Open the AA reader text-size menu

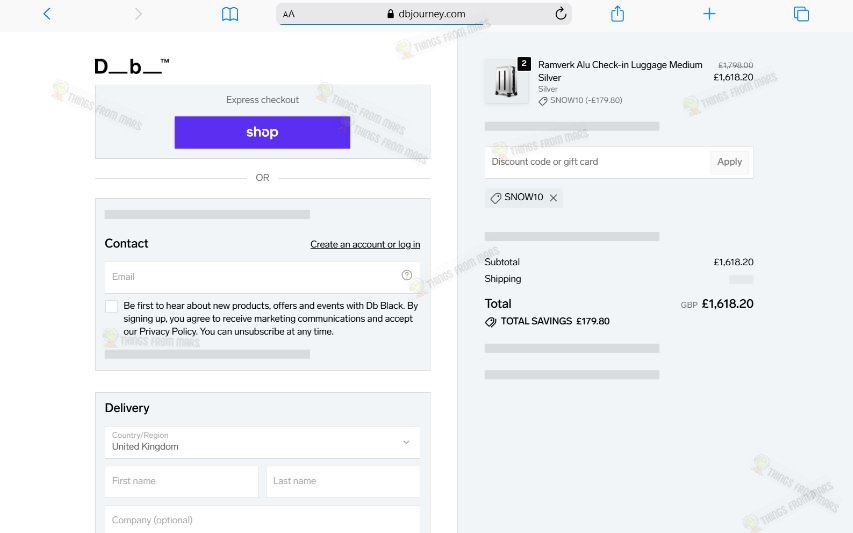point(289,14)
